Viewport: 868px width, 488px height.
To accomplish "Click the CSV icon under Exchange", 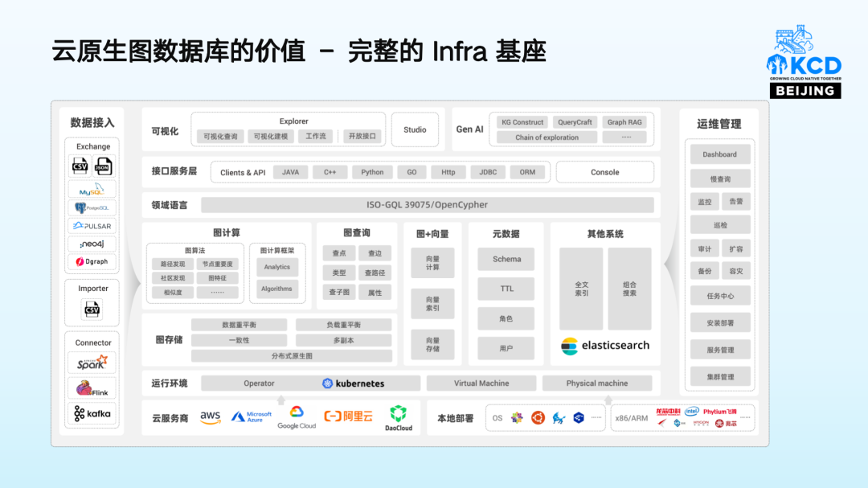I will pyautogui.click(x=80, y=166).
